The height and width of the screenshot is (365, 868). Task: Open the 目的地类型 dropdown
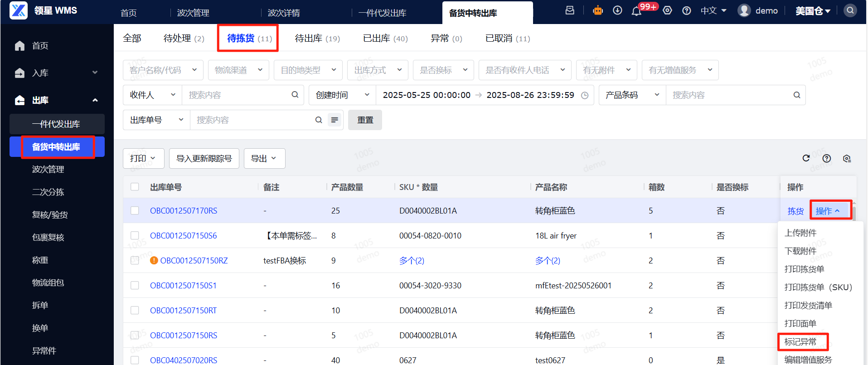click(x=308, y=70)
